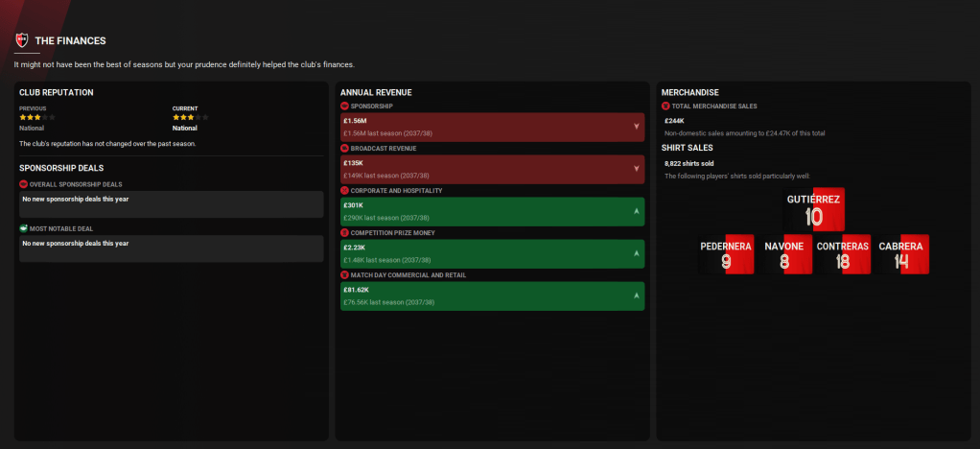Click the Most Notable Deal icon
The image size is (980, 449).
click(x=24, y=228)
